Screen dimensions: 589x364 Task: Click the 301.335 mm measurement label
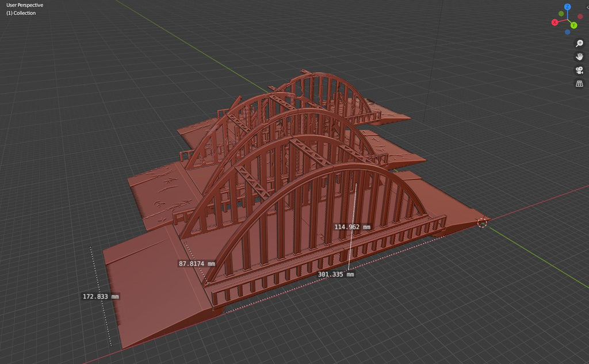point(336,275)
